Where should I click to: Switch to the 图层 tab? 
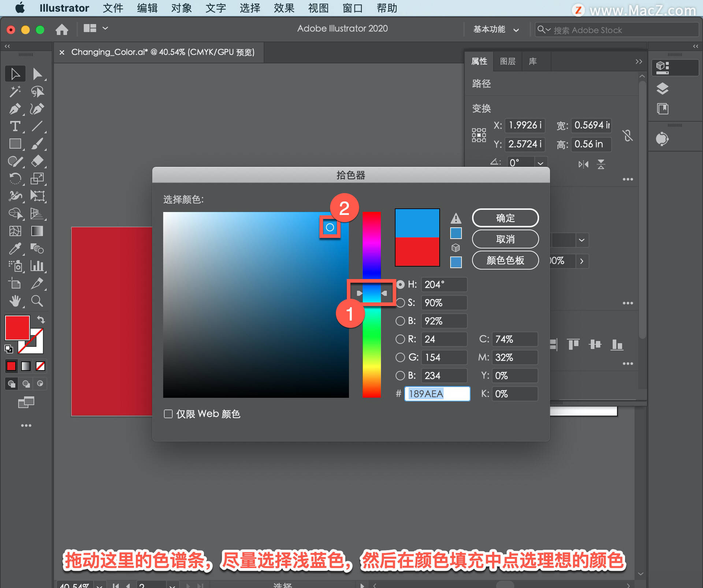point(507,62)
